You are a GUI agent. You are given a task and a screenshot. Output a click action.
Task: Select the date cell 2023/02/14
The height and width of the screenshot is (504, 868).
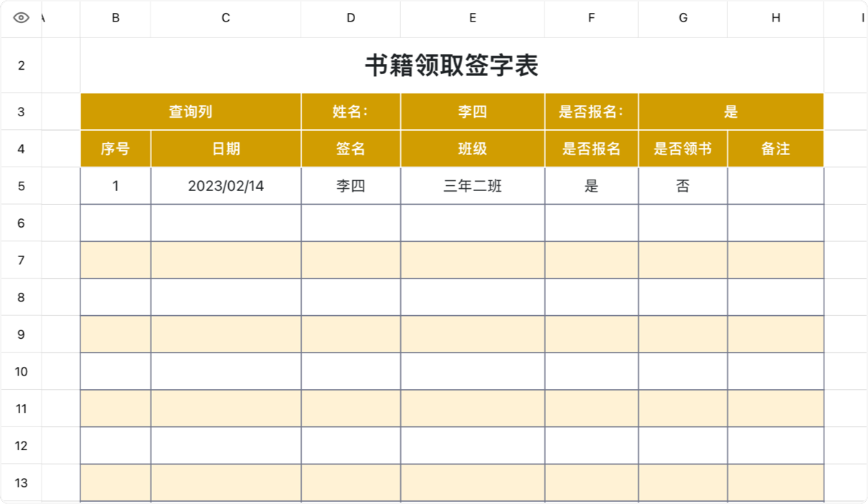[226, 186]
